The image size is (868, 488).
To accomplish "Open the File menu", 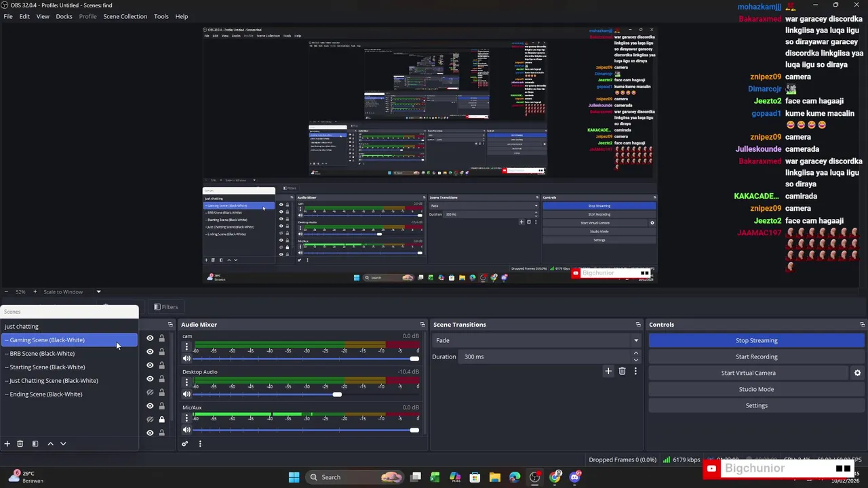I will coord(8,16).
